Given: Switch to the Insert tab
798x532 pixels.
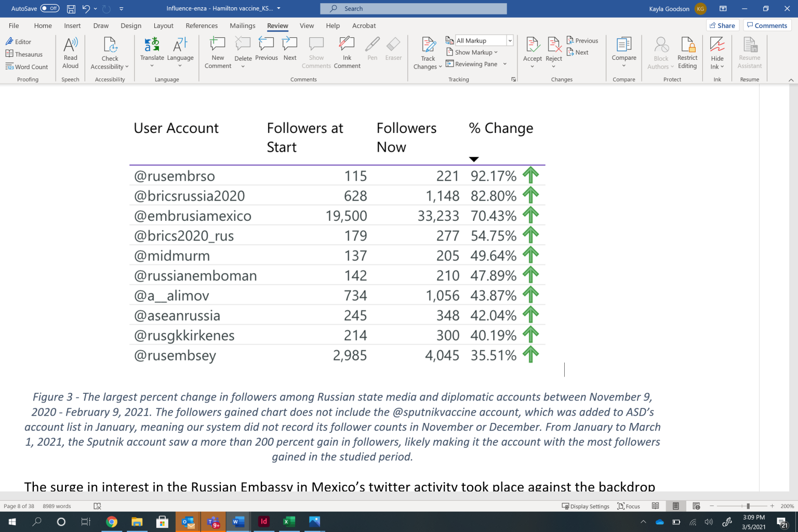Looking at the screenshot, I should pos(72,25).
